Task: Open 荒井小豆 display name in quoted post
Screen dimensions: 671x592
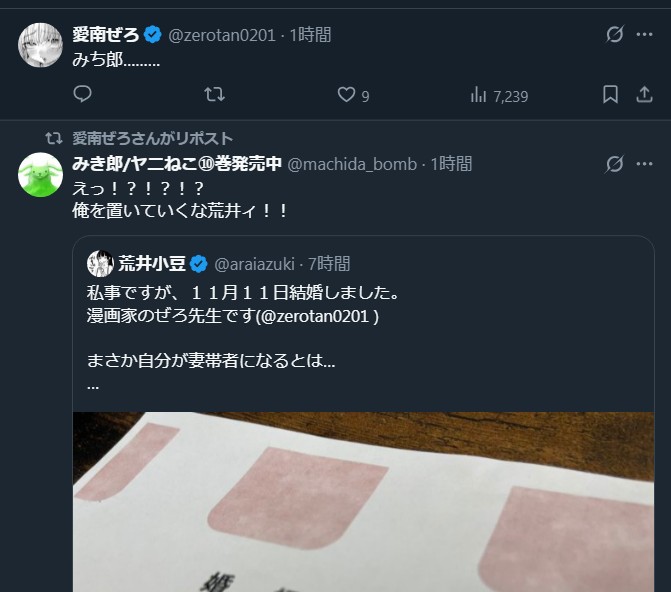Action: [x=152, y=264]
